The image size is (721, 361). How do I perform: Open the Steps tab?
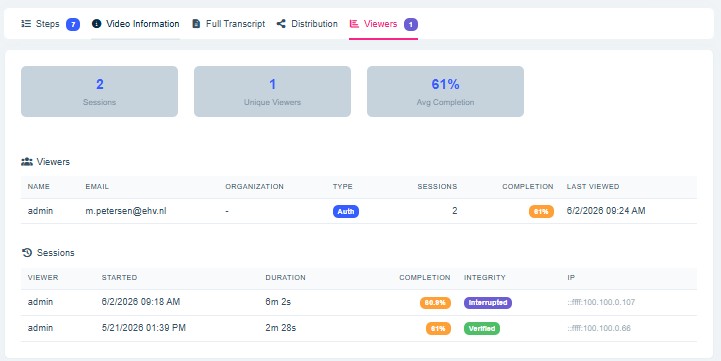coord(51,24)
